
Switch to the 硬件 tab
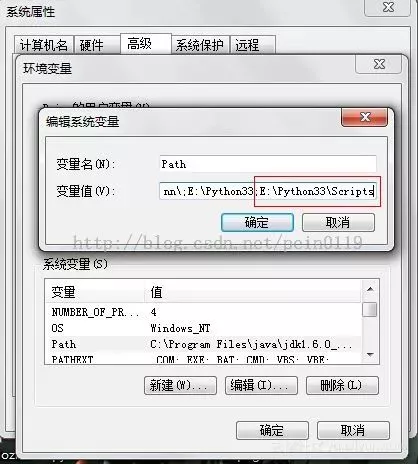97,45
